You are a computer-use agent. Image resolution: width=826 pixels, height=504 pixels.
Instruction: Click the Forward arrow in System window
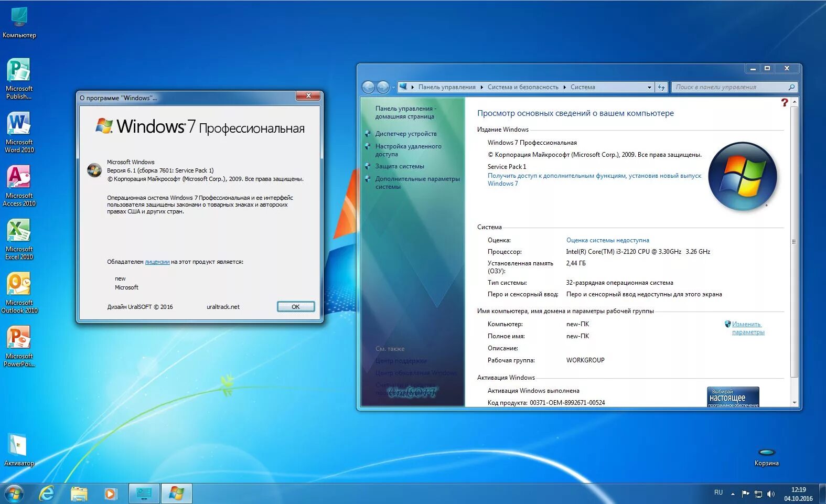tap(383, 87)
